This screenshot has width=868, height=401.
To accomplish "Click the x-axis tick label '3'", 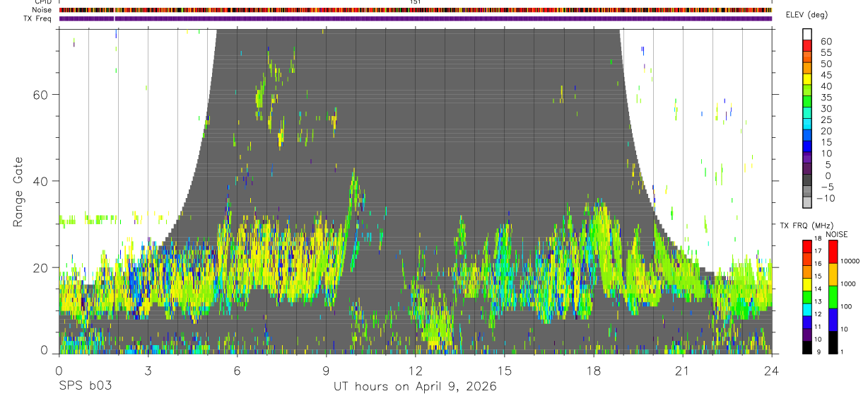I will click(x=148, y=371).
